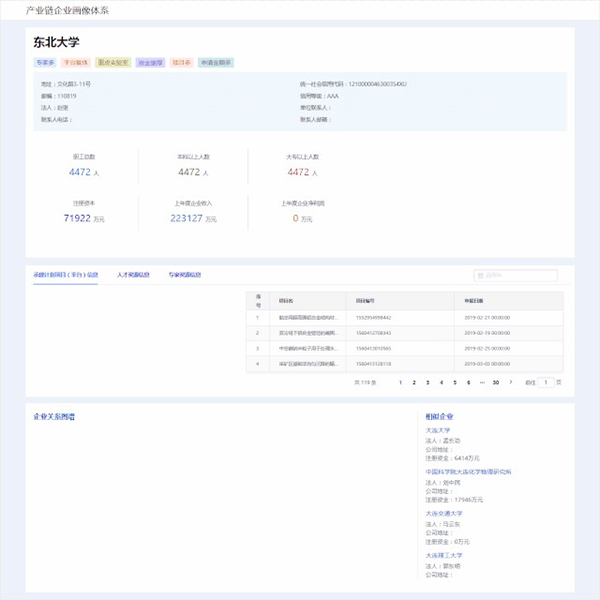Click the 项目多 tag
600x600 pixels.
181,62
